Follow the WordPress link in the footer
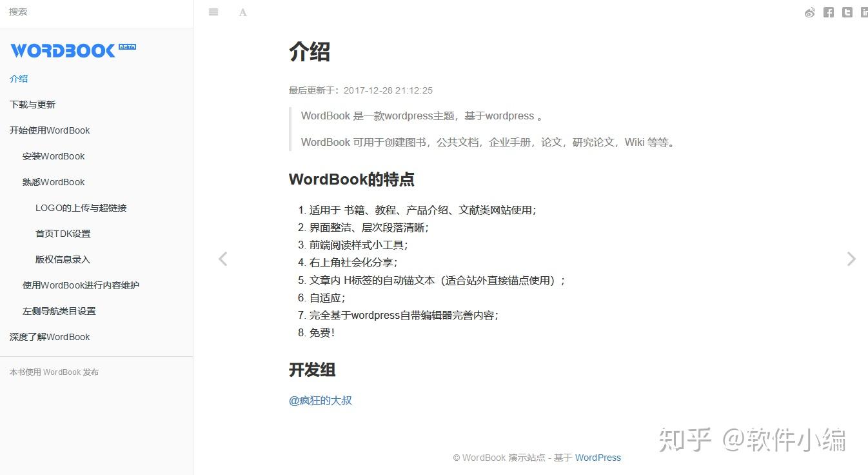 pyautogui.click(x=598, y=458)
